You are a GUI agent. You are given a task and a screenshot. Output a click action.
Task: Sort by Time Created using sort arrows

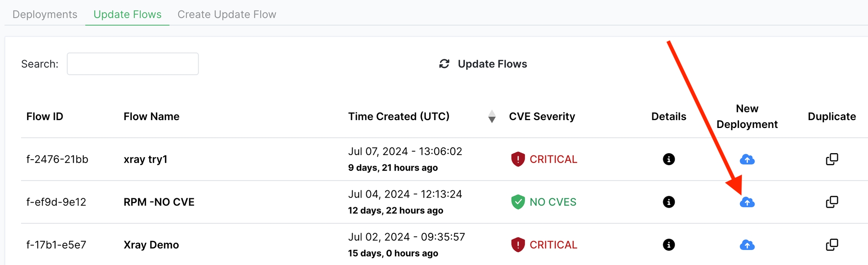point(492,117)
